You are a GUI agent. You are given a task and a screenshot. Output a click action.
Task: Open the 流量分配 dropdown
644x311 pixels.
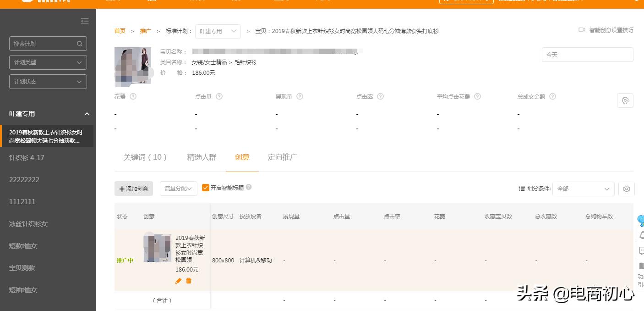coord(178,188)
